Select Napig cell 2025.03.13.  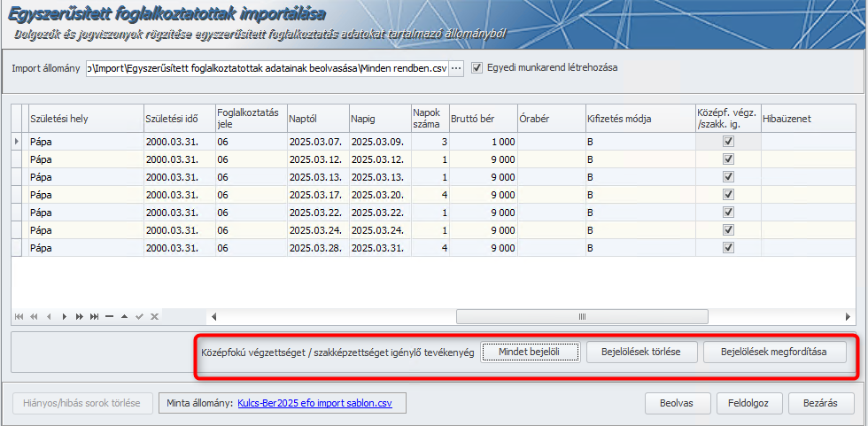tap(380, 177)
